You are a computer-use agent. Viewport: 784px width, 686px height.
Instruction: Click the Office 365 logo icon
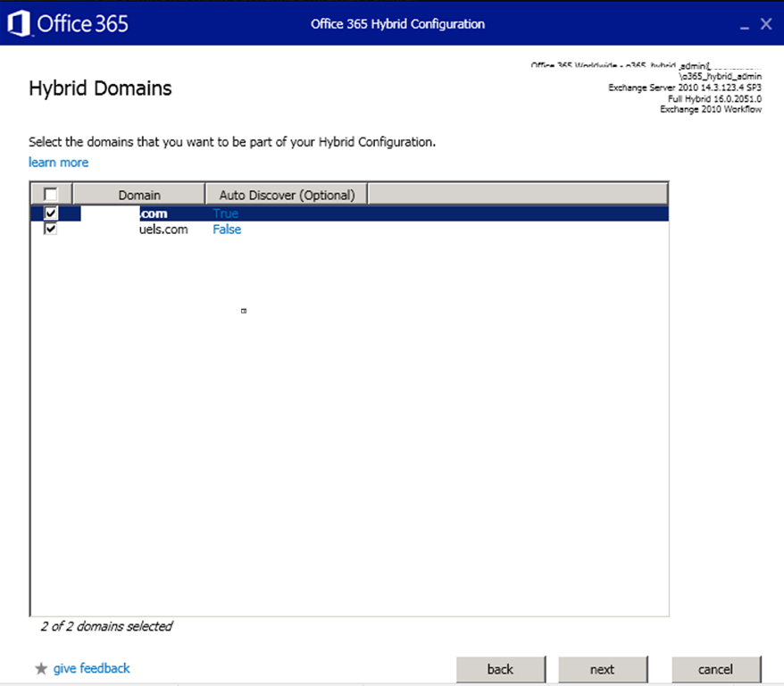coord(19,23)
